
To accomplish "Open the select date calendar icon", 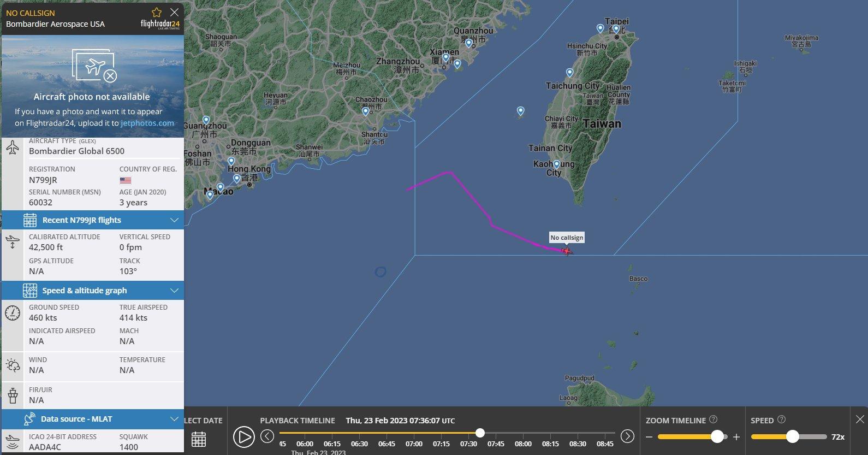I will click(x=199, y=439).
